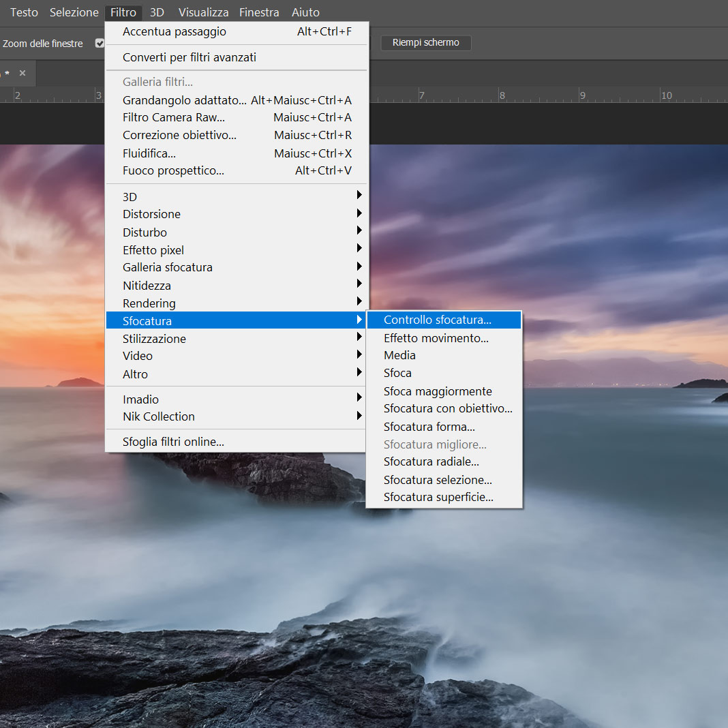Image resolution: width=728 pixels, height=728 pixels.
Task: Open the Selezione menu
Action: click(74, 12)
